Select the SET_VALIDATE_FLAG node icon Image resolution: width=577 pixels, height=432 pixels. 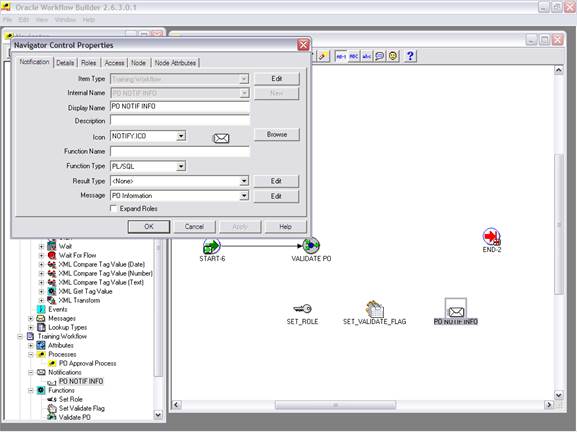point(375,309)
